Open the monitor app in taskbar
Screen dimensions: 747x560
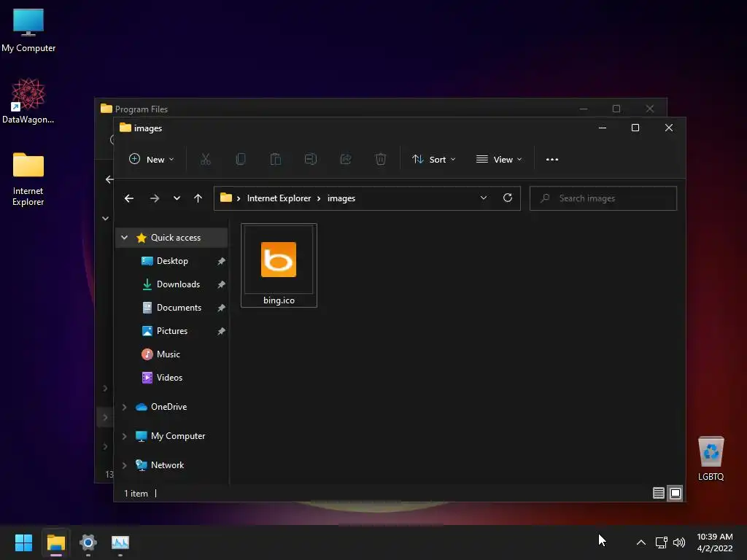pyautogui.click(x=120, y=542)
